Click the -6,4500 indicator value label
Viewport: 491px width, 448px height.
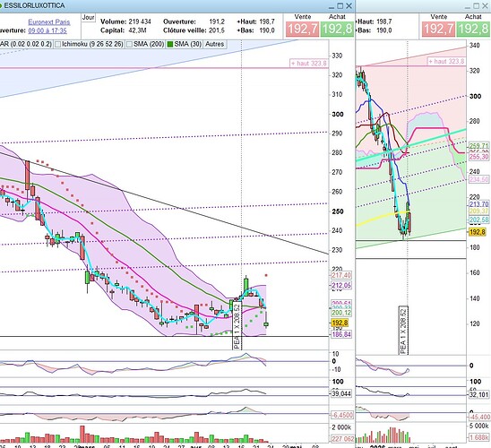tap(342, 415)
